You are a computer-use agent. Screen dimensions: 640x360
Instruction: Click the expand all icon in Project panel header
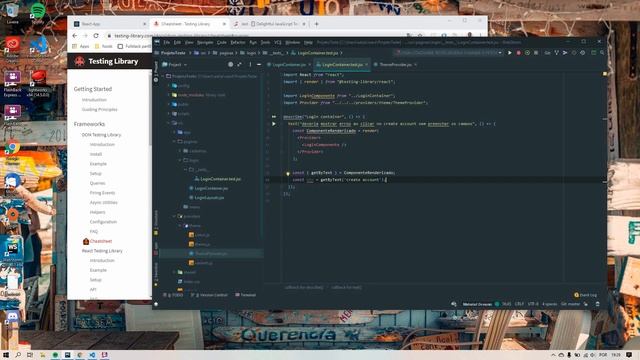pyautogui.click(x=240, y=64)
